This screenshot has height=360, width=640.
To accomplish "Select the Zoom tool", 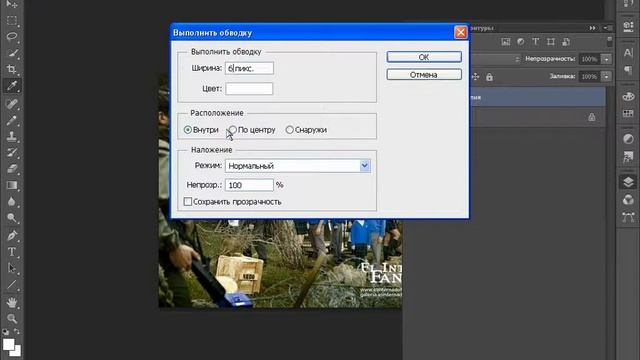I will pyautogui.click(x=12, y=318).
